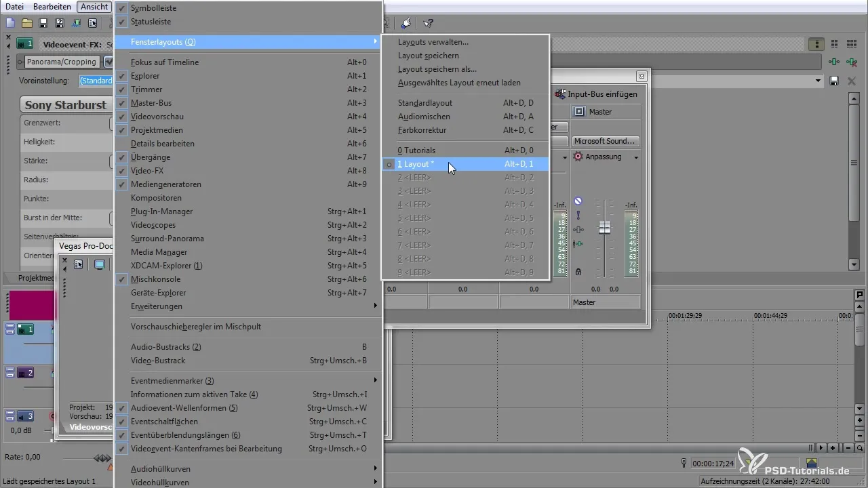The height and width of the screenshot is (488, 868).
Task: Open the Projektmedien tab
Action: [x=37, y=279]
